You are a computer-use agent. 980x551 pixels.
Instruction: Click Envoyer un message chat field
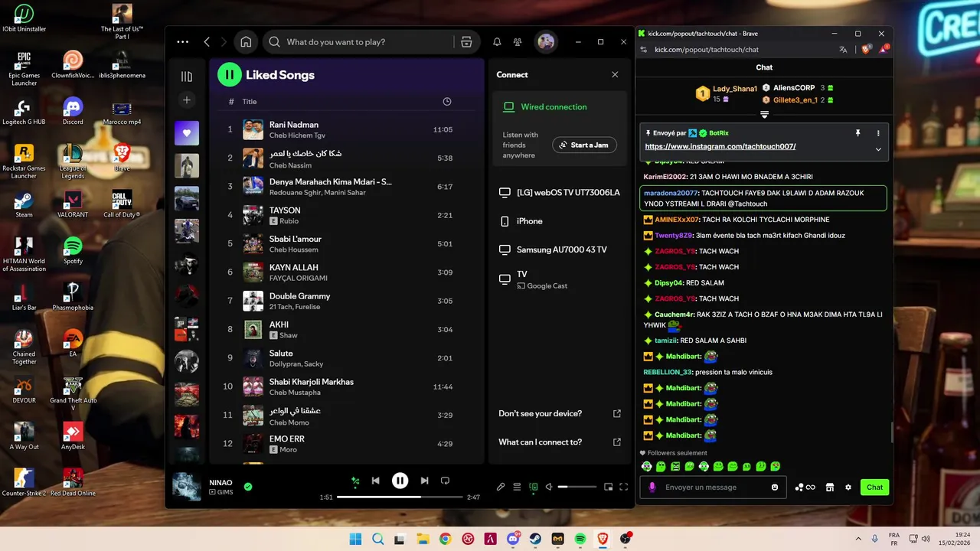[714, 487]
